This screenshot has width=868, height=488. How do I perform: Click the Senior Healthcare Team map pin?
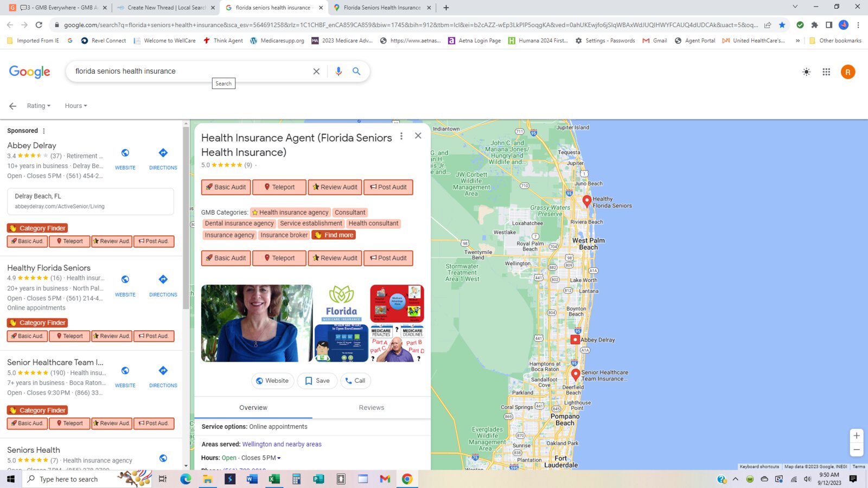tap(576, 375)
